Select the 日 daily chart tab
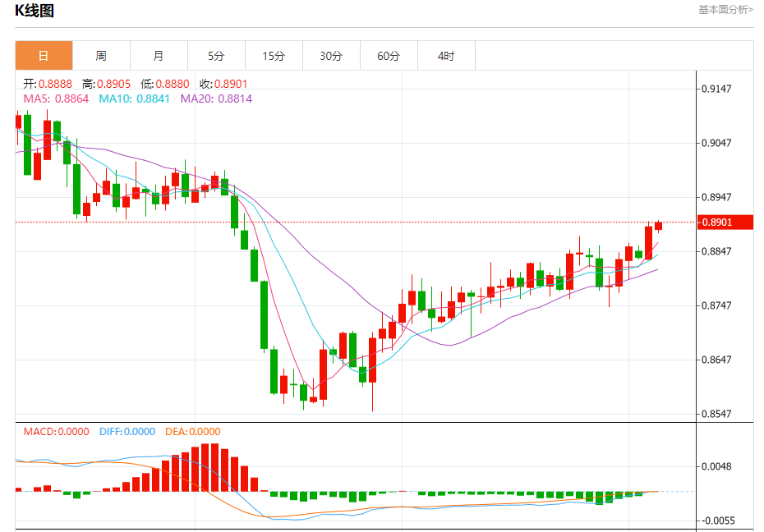This screenshot has width=764, height=532. click(x=44, y=56)
